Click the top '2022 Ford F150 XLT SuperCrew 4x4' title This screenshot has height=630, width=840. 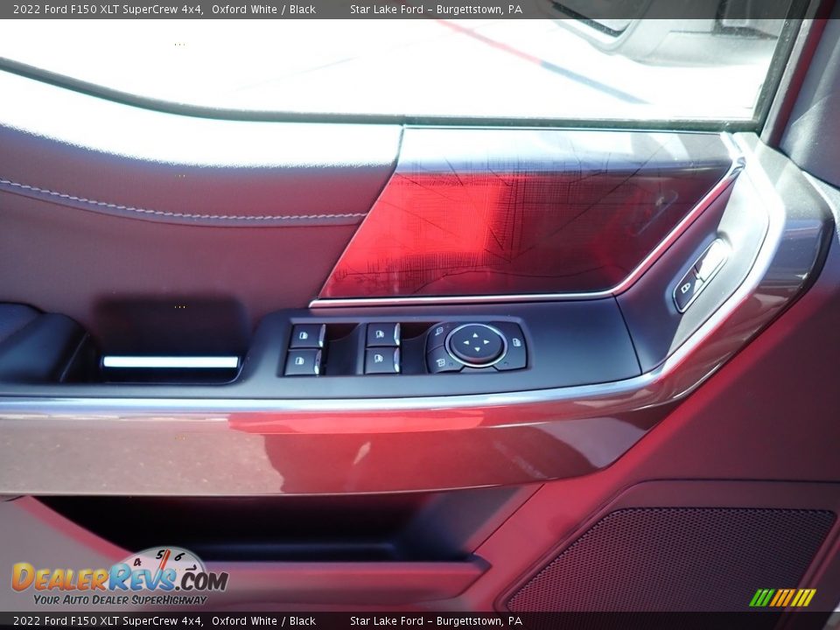click(108, 10)
